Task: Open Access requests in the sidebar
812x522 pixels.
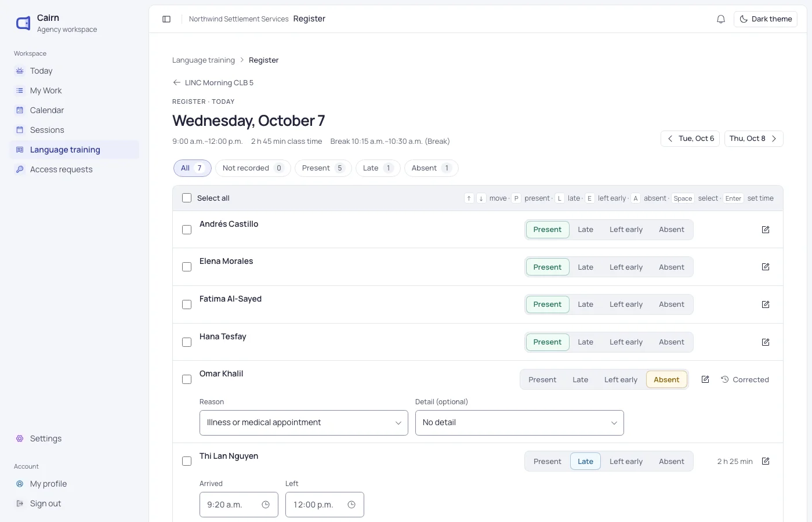Action: [61, 169]
